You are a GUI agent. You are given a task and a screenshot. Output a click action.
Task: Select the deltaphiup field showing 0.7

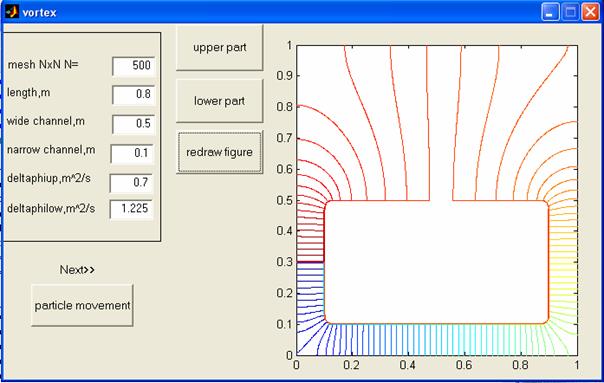tap(131, 183)
